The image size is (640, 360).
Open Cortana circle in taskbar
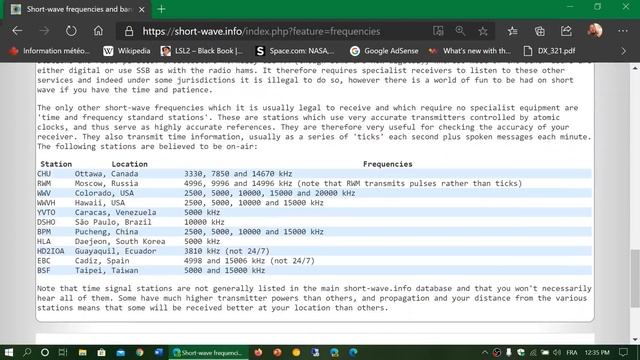coord(45,352)
